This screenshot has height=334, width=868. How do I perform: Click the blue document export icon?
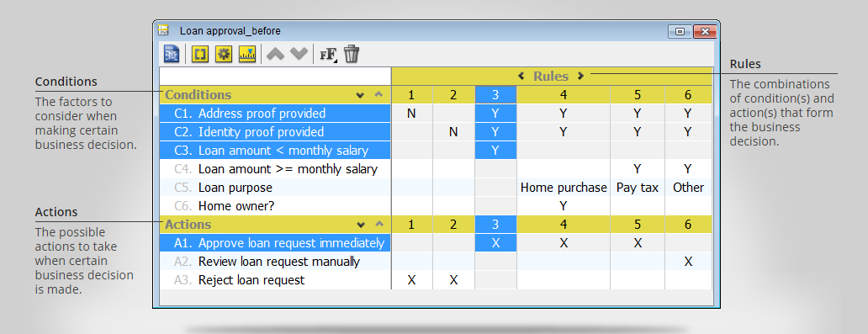coord(172,55)
